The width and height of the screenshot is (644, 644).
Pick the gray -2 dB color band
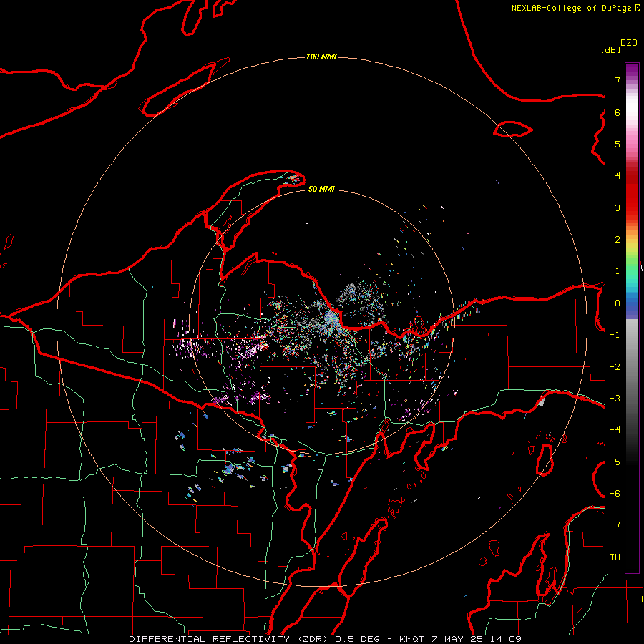click(x=632, y=367)
